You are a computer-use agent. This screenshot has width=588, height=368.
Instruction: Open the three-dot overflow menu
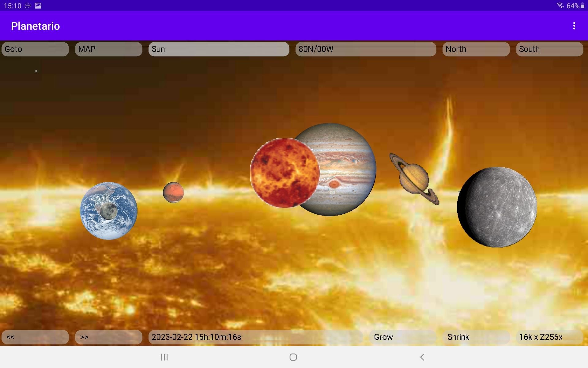click(574, 26)
